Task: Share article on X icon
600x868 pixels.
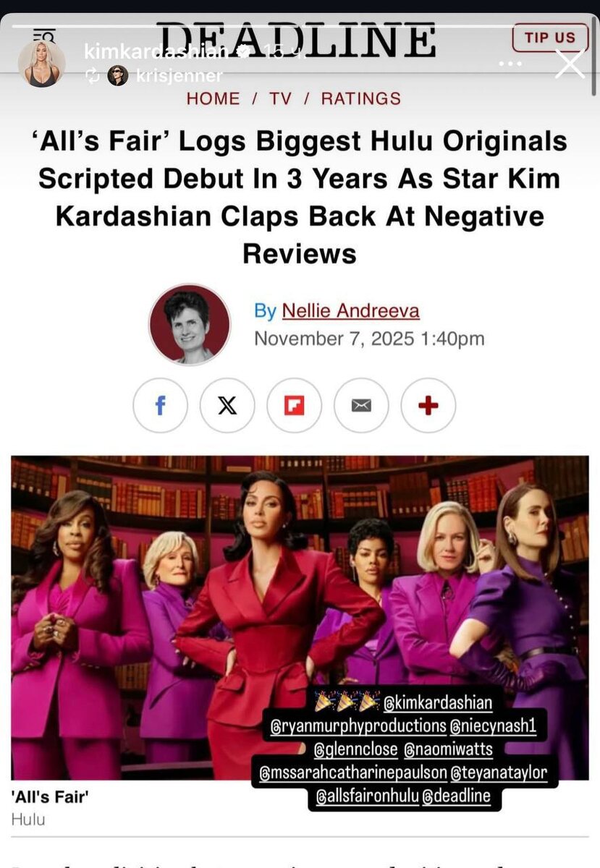Action: tap(227, 406)
